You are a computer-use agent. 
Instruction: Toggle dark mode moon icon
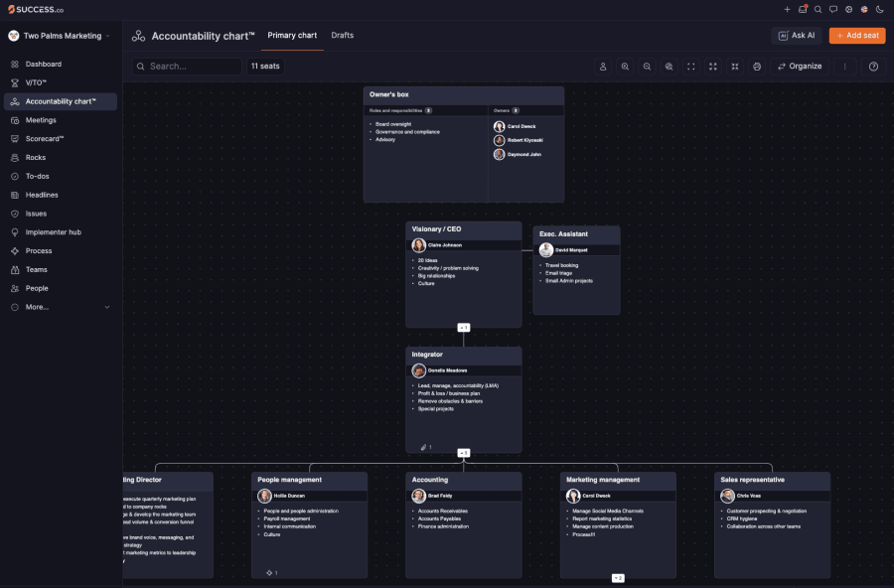pos(879,9)
